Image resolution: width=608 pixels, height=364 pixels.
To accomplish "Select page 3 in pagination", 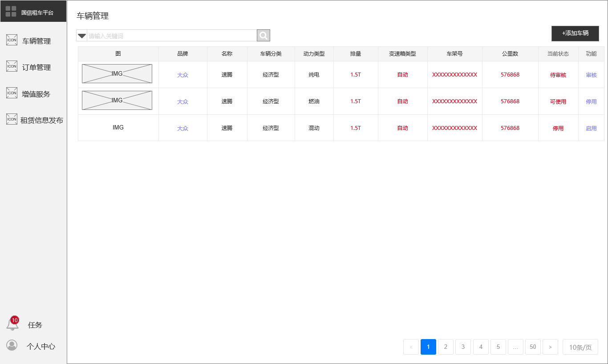I will click(x=463, y=347).
